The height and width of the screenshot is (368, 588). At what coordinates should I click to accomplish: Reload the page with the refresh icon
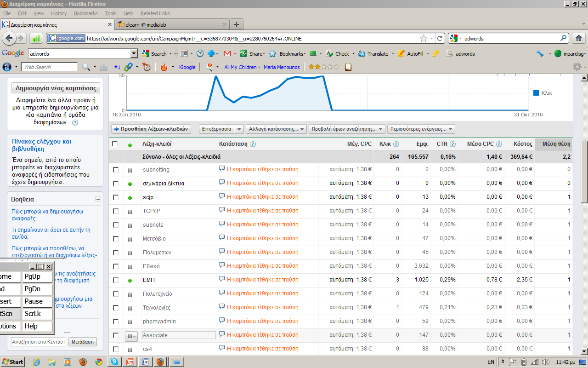(440, 38)
